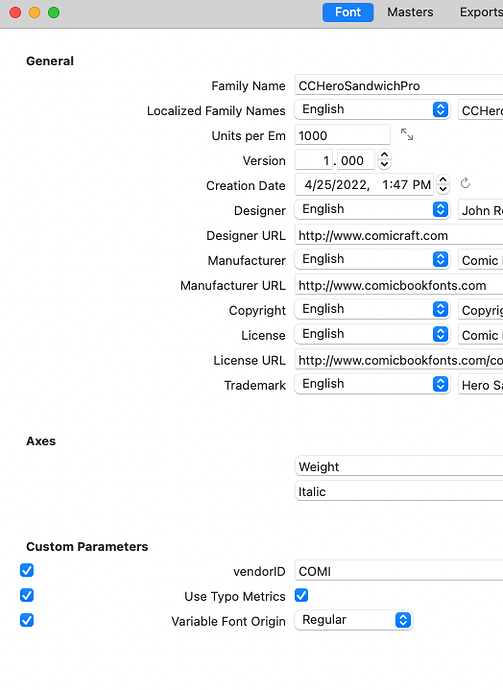Click the Copyright text field
The image size is (503, 690).
[x=481, y=310]
